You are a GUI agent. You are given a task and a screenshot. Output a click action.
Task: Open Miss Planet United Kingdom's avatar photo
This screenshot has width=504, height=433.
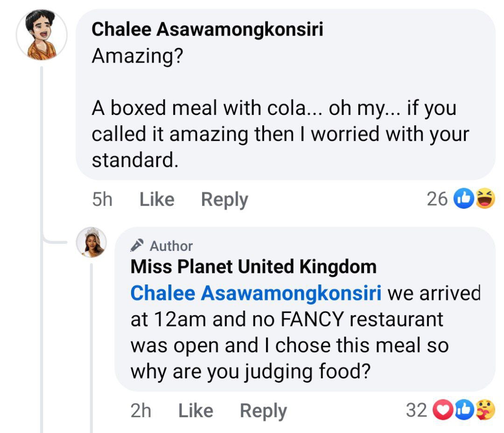point(91,243)
